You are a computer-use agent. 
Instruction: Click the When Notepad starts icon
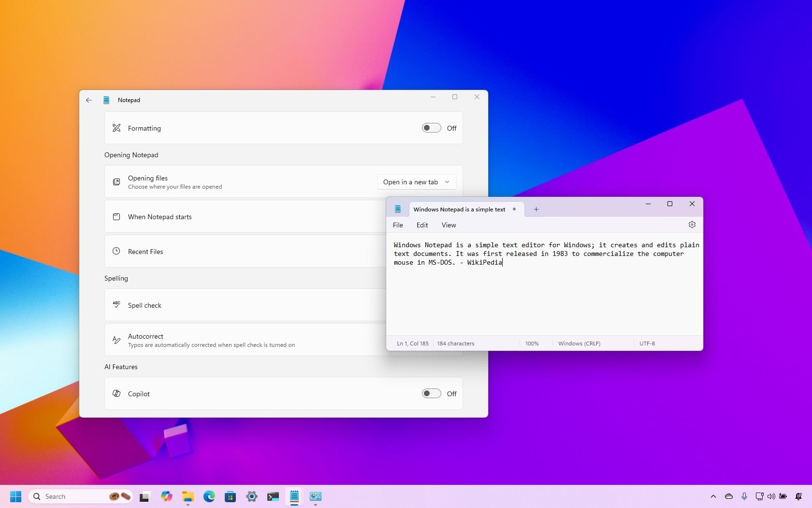pos(116,217)
